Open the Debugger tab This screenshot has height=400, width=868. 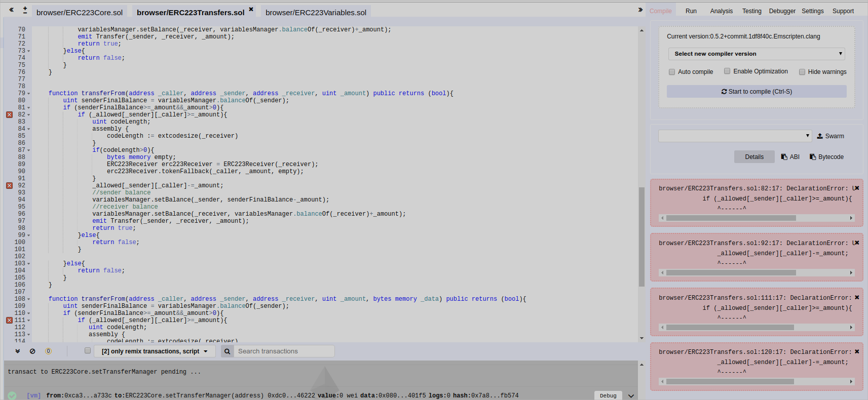coord(782,11)
